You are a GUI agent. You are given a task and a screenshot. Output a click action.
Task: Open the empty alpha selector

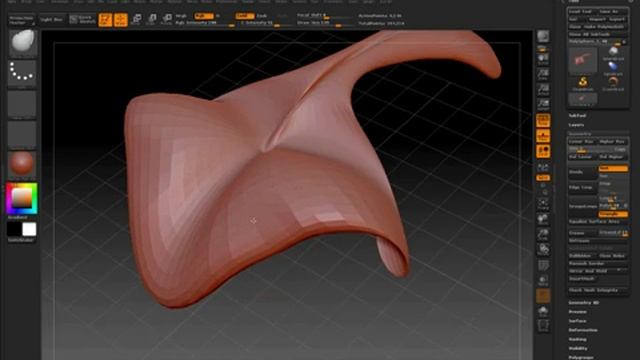pos(22,104)
